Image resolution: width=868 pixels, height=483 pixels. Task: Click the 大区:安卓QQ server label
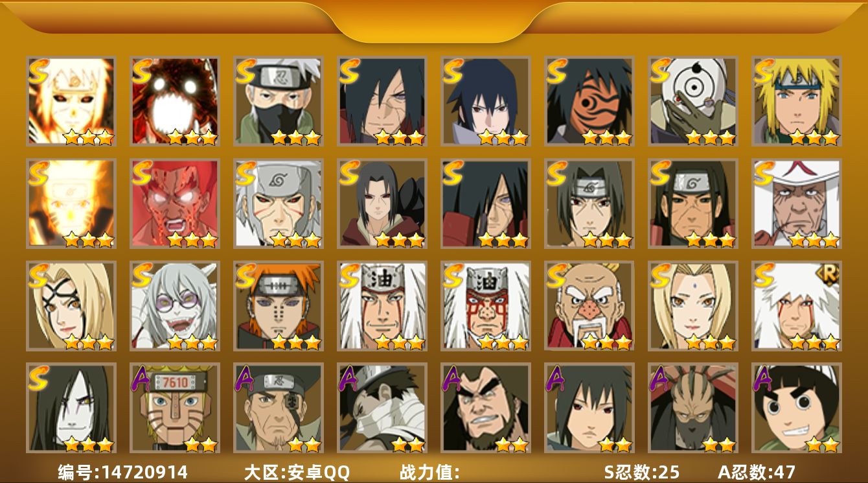(x=297, y=472)
